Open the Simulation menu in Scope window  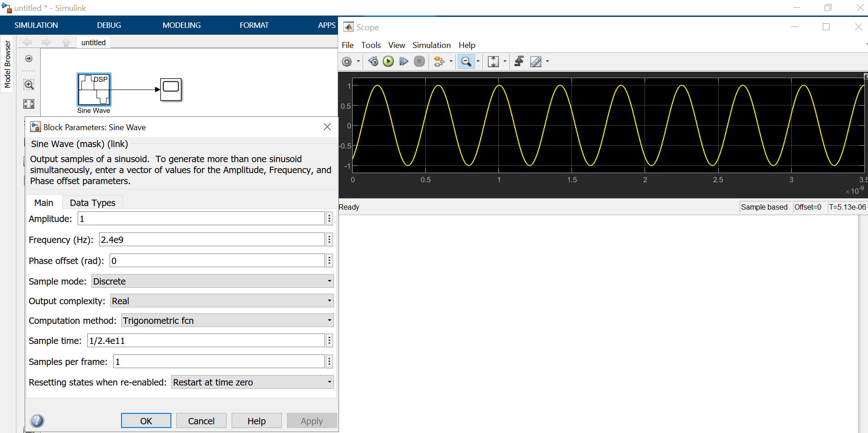tap(431, 45)
